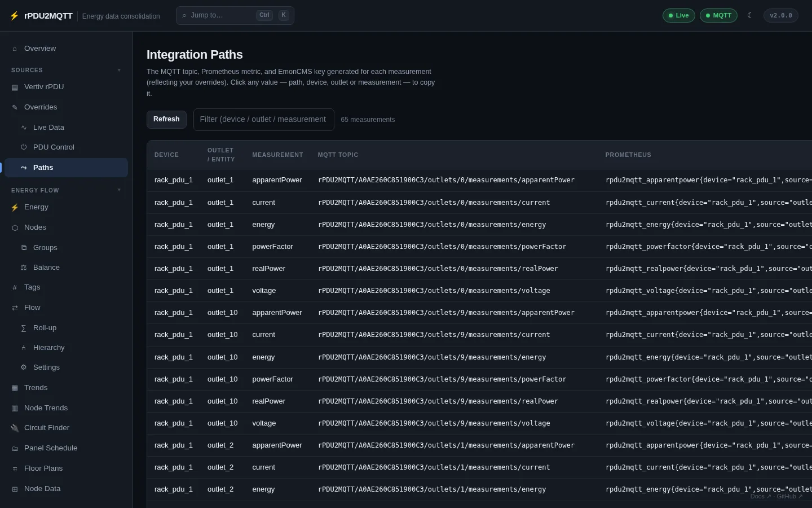
Task: Go to Live Data page
Action: [x=66, y=128]
